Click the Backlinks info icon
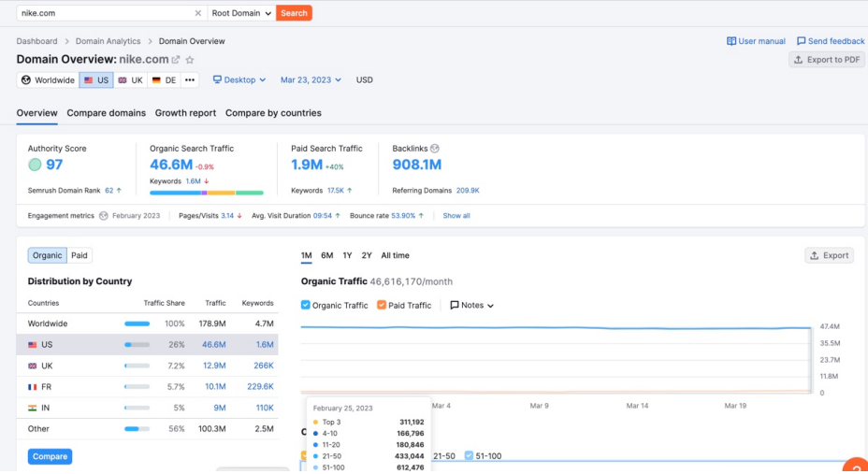Screen dimensions: 868x474 [x=435, y=149]
